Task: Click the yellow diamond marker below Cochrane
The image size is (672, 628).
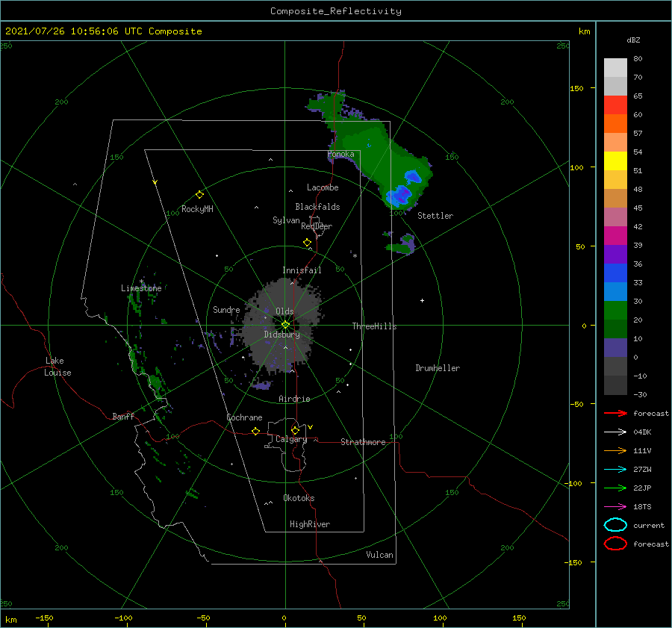Action: [256, 432]
